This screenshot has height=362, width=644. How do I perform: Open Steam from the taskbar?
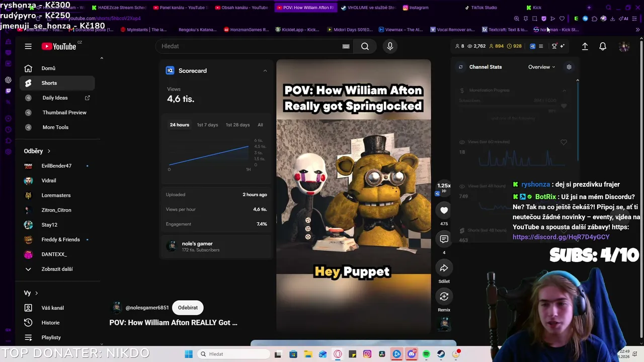441,354
